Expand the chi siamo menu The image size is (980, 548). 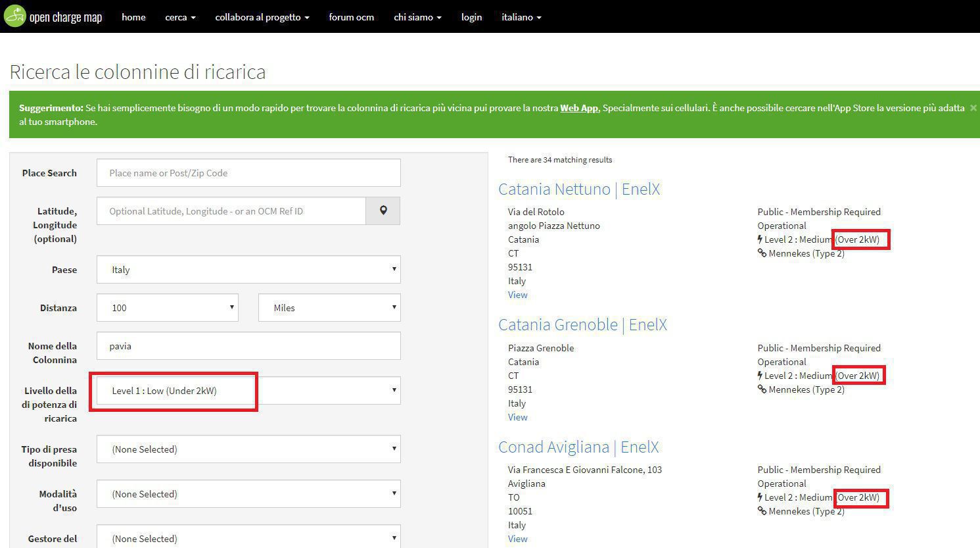click(417, 17)
